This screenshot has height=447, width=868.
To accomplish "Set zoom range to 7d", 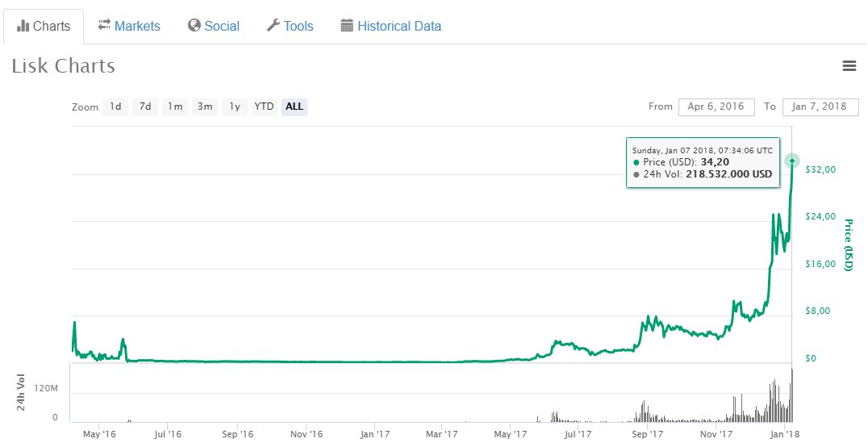I will pyautogui.click(x=145, y=107).
